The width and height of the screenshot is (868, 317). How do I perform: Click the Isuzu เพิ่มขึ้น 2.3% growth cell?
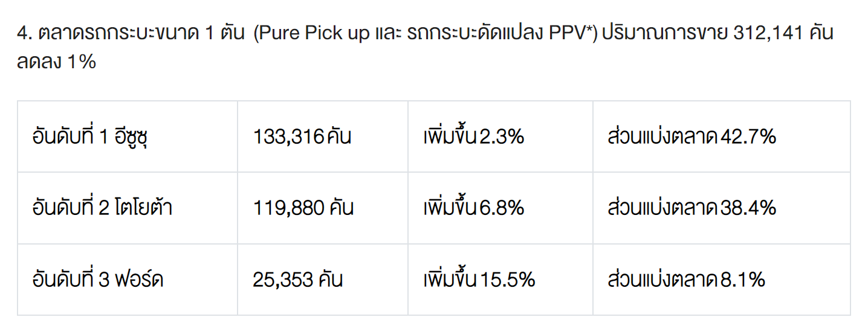point(473,137)
